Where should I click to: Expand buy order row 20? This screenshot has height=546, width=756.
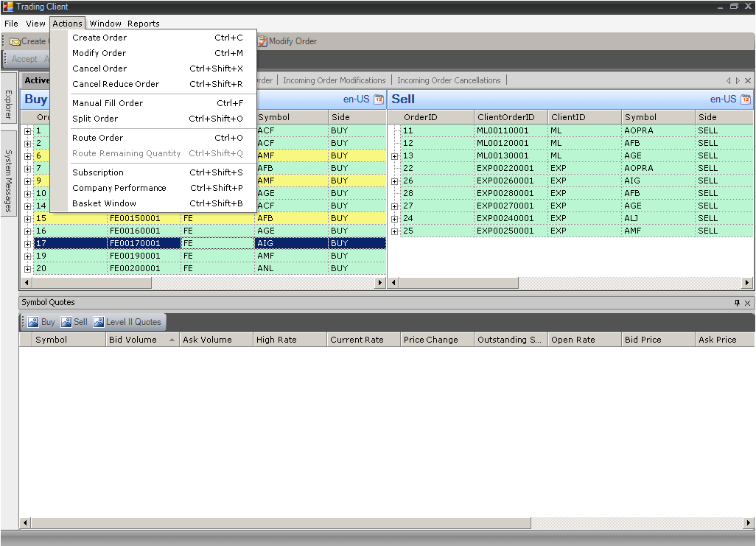(27, 269)
